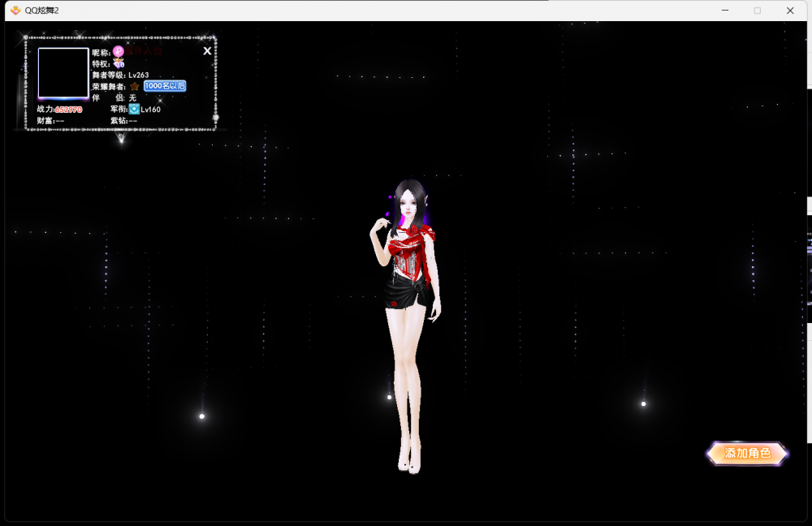Image resolution: width=812 pixels, height=526 pixels.
Task: Select the empty avatar portrait frame
Action: tap(63, 74)
